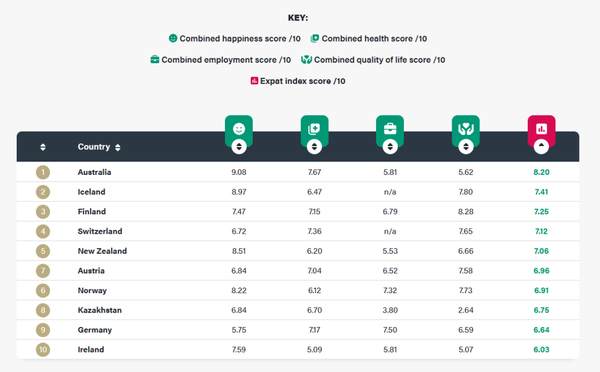Click rank badge 8 for Kazakhstan

pos(43,310)
